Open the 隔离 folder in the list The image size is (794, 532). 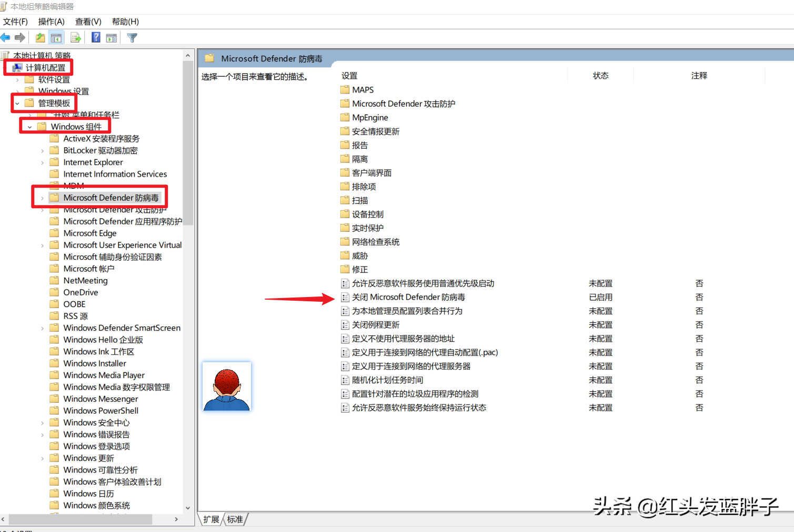(360, 159)
